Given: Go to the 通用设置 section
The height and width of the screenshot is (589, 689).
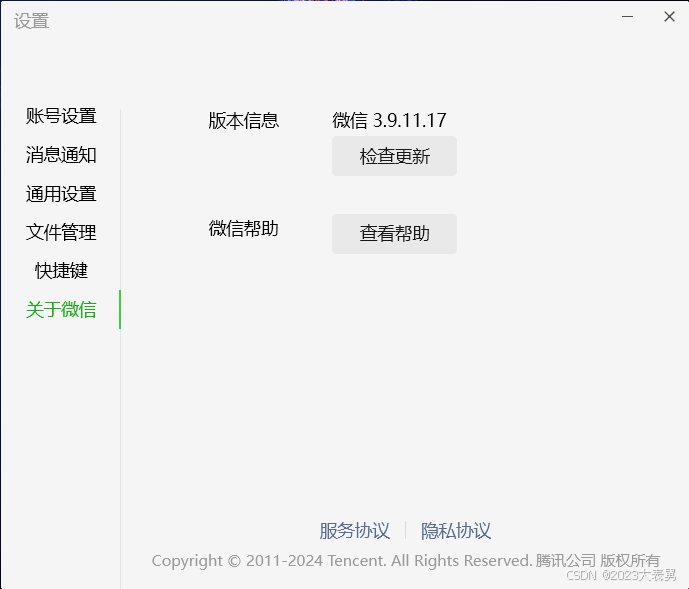Looking at the screenshot, I should click(x=61, y=194).
